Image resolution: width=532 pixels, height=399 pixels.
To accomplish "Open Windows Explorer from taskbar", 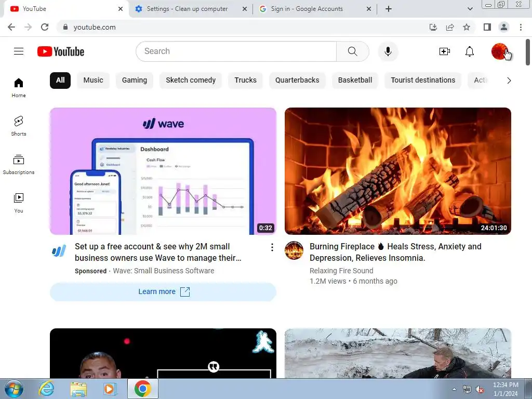I will pyautogui.click(x=78, y=389).
